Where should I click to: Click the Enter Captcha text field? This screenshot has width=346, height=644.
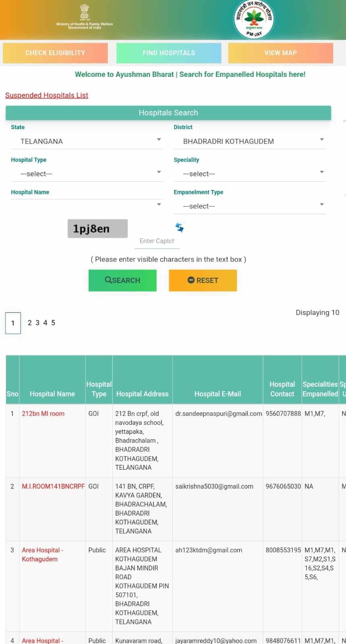click(157, 241)
